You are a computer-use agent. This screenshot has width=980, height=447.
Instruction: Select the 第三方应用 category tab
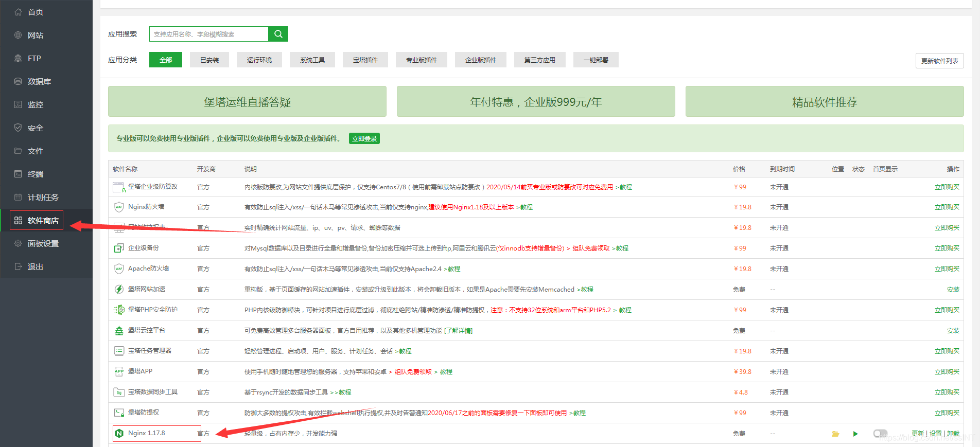point(540,60)
